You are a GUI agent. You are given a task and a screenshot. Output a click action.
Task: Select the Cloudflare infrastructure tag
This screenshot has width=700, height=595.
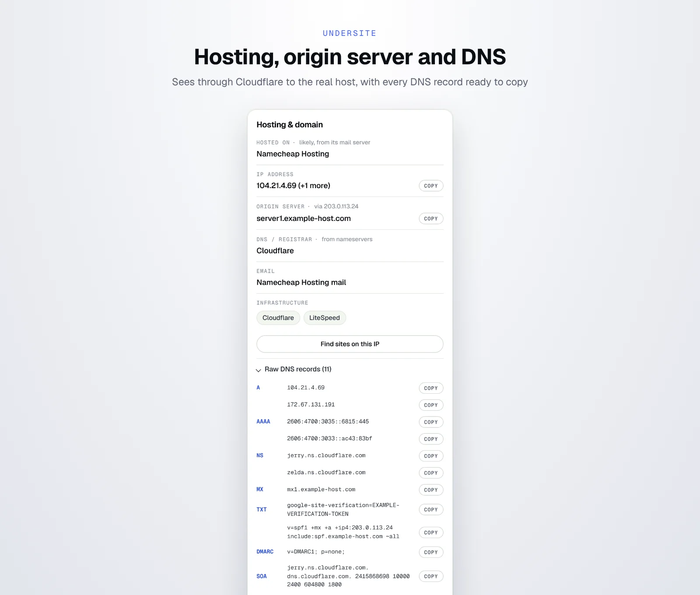click(278, 318)
